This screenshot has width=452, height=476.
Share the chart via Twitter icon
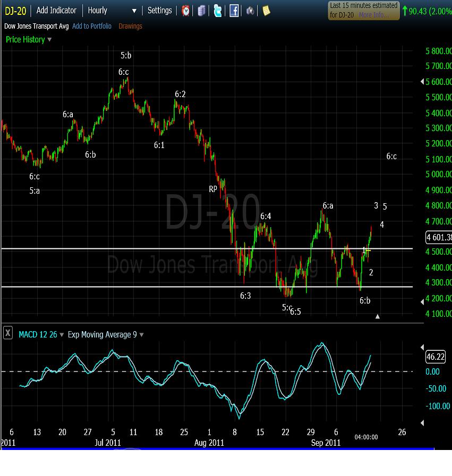[x=217, y=11]
